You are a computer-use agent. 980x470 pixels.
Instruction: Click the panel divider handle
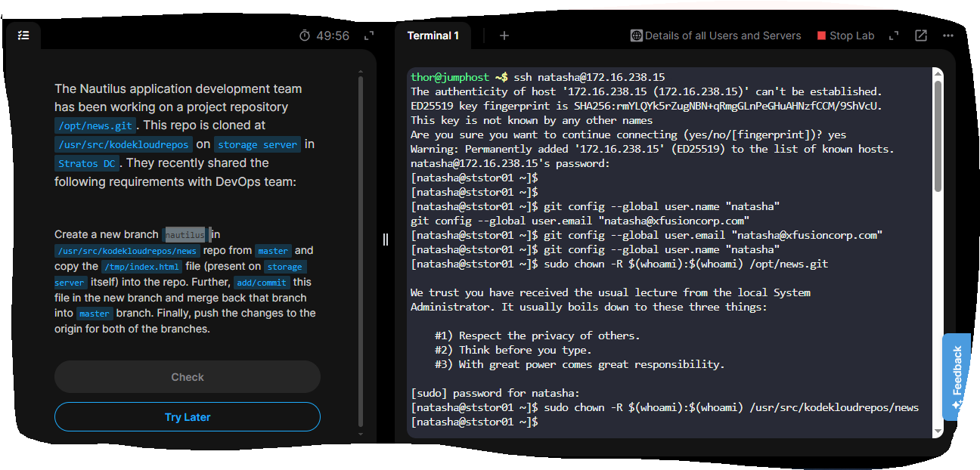click(x=386, y=240)
